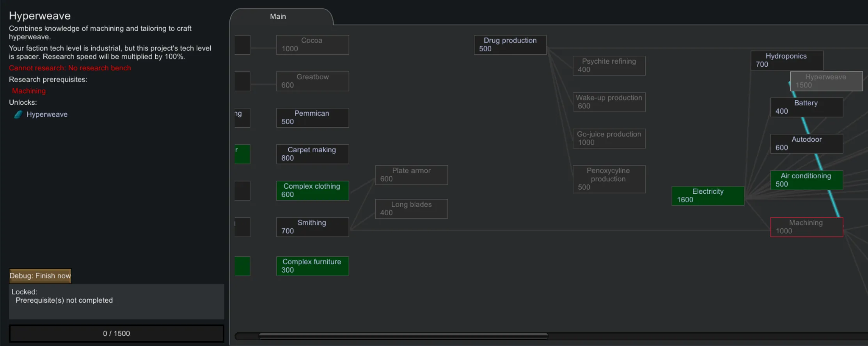Switch to the Main research tab
Viewport: 868px width, 346px height.
278,16
